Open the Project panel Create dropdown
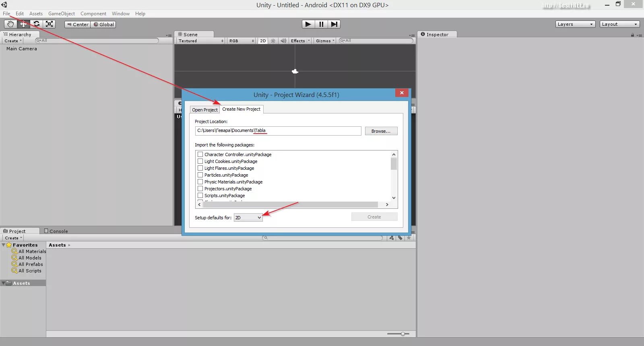Image resolution: width=644 pixels, height=346 pixels. tap(14, 238)
